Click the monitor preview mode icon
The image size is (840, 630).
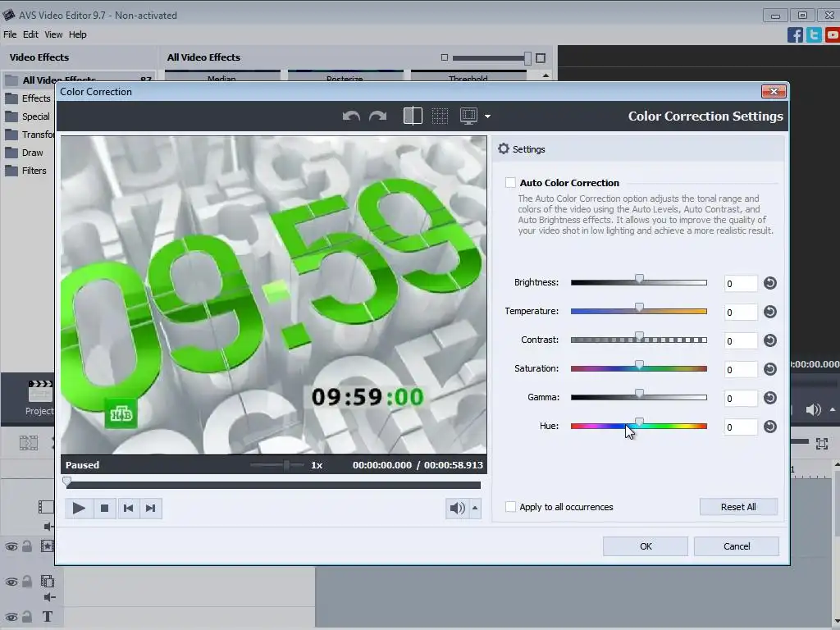pos(468,116)
